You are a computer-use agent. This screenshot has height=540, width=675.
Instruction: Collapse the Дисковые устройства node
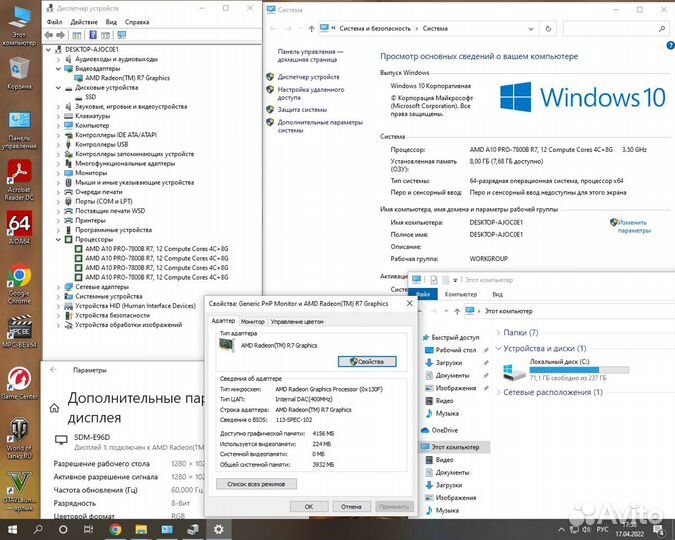[58, 88]
